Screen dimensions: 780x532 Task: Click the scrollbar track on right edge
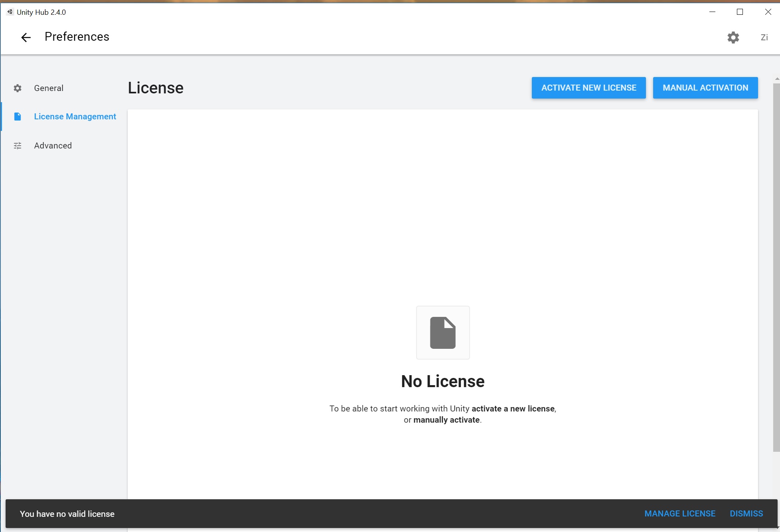coord(776,279)
